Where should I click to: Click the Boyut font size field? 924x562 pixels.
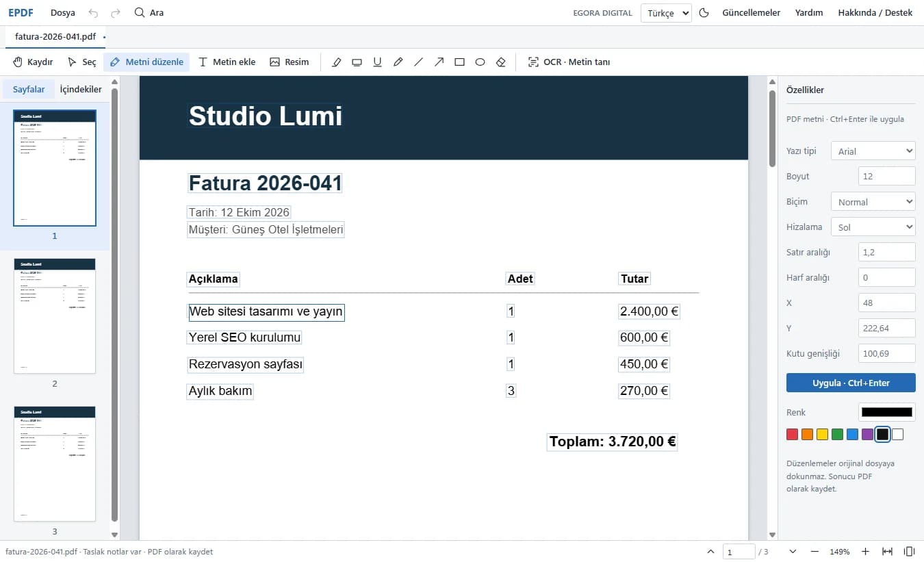pyautogui.click(x=887, y=177)
